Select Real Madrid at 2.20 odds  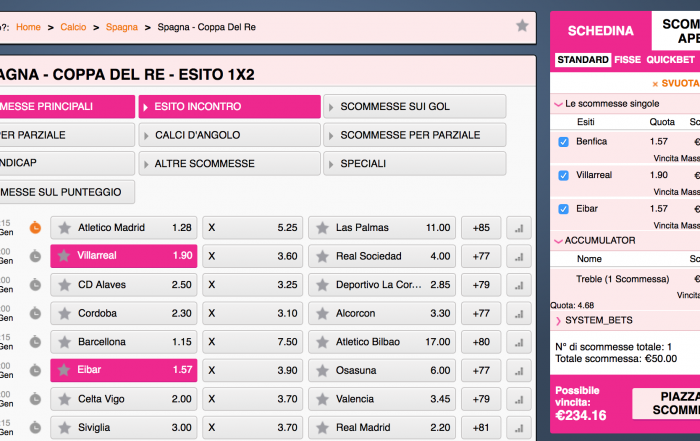[x=382, y=428]
